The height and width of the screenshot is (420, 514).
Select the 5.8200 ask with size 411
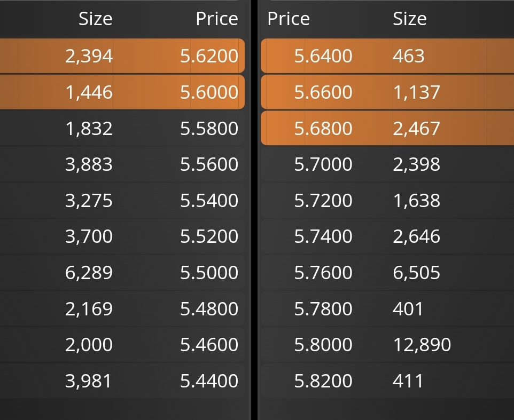click(387, 381)
